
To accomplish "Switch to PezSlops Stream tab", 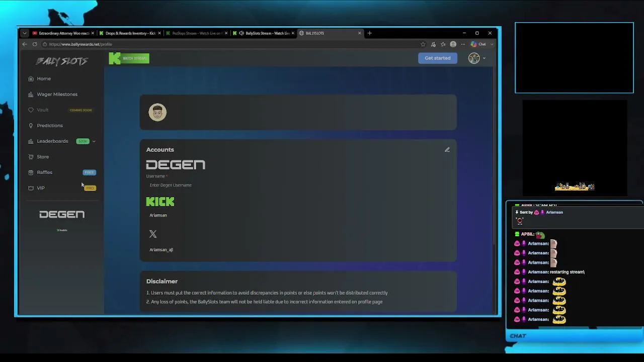I will 197,33.
